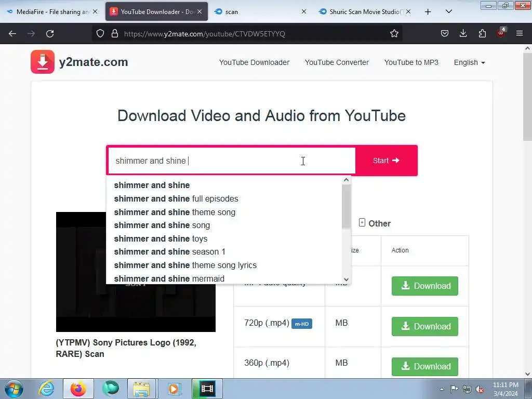
Task: Switch to the Other formats tab
Action: pos(375,223)
